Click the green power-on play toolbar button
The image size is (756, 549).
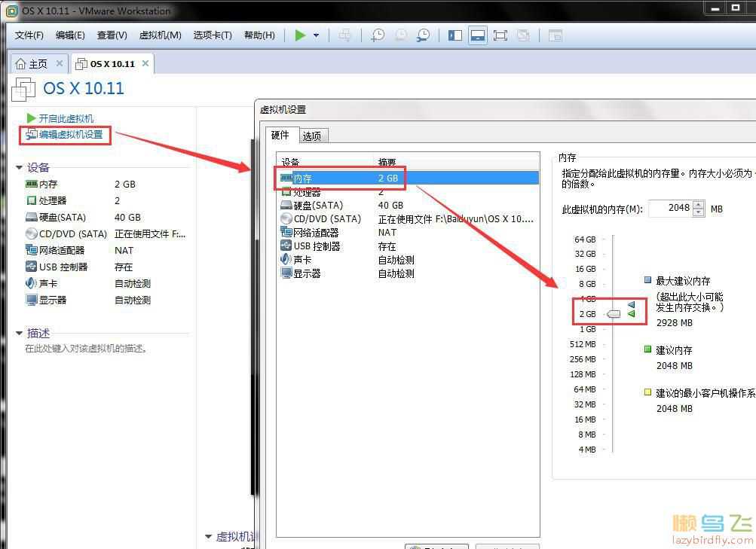[301, 35]
